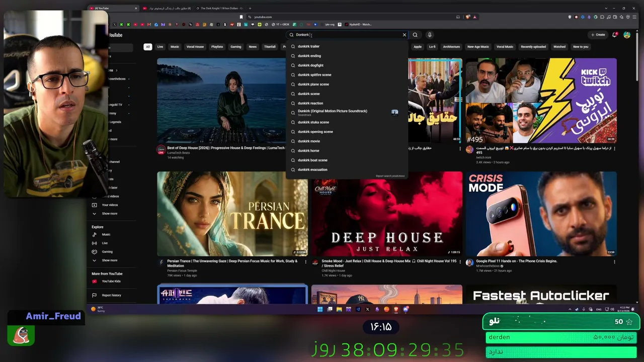Screen dimensions: 644x362
Task: Open the Crisis Mode Pixel 11 thumbnail
Action: 541,214
